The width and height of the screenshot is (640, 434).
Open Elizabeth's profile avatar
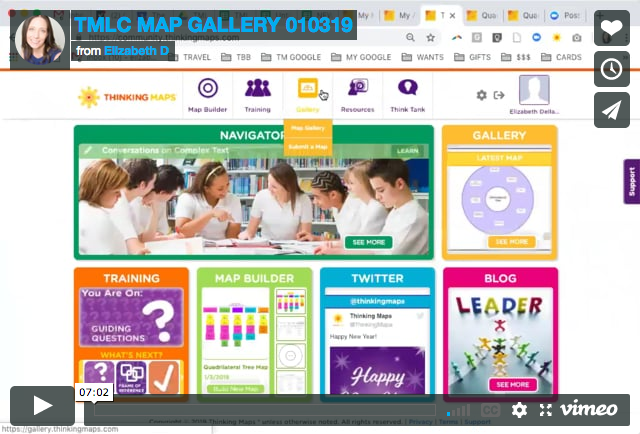point(534,90)
